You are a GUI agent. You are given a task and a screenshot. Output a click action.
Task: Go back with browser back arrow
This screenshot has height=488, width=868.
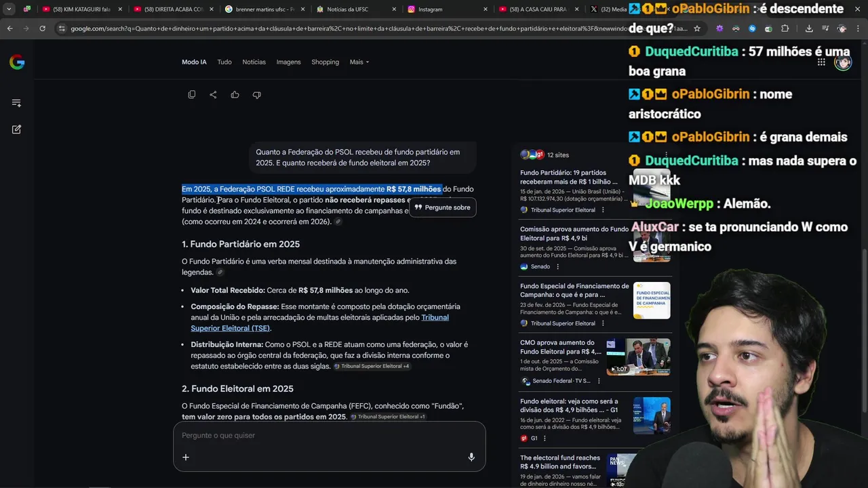pyautogui.click(x=9, y=28)
